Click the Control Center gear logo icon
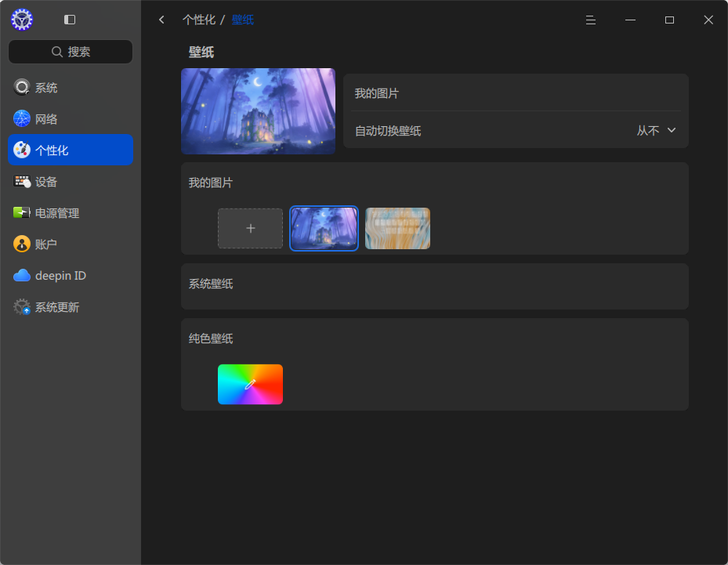Screen dimensions: 728x565 coord(22,20)
